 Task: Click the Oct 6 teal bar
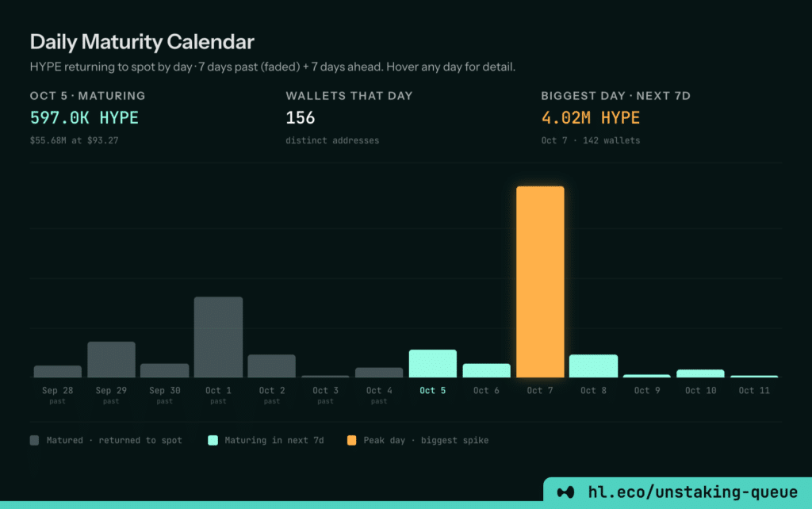click(x=486, y=370)
